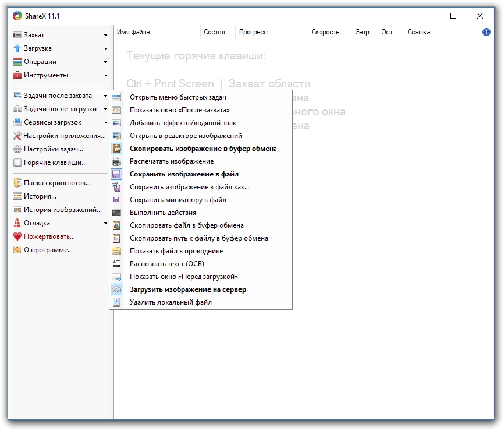This screenshot has height=431, width=504.
Task: Click the blue upload arrow icon beside Загрузка
Action: click(x=17, y=48)
